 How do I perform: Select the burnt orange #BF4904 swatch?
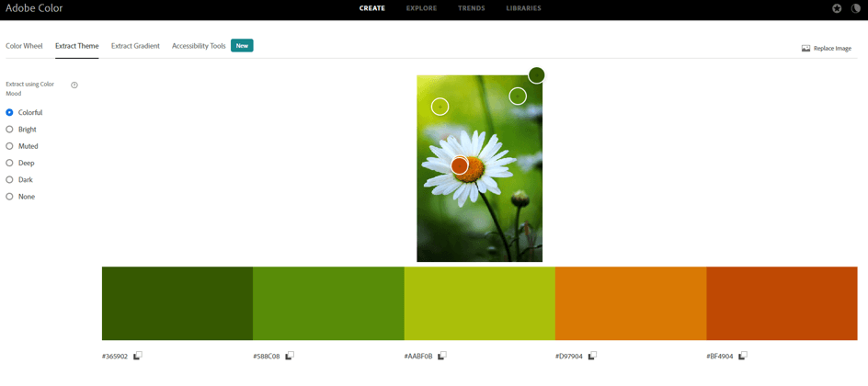[782, 303]
